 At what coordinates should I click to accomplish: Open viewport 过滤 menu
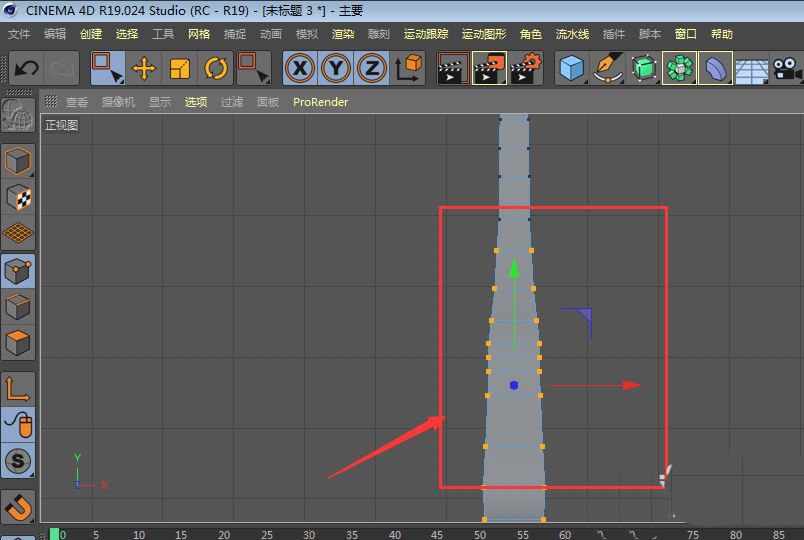point(232,102)
